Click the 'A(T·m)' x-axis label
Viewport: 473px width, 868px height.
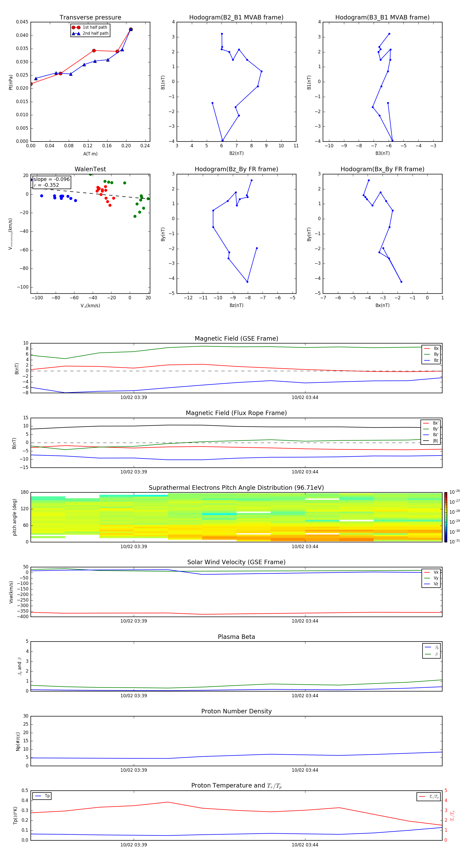click(x=90, y=154)
